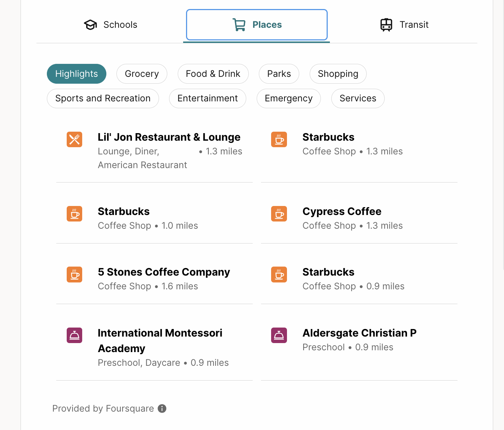The height and width of the screenshot is (430, 504).
Task: Click the coffee icon next to 5 Stones Coffee Company
Action: [74, 274]
